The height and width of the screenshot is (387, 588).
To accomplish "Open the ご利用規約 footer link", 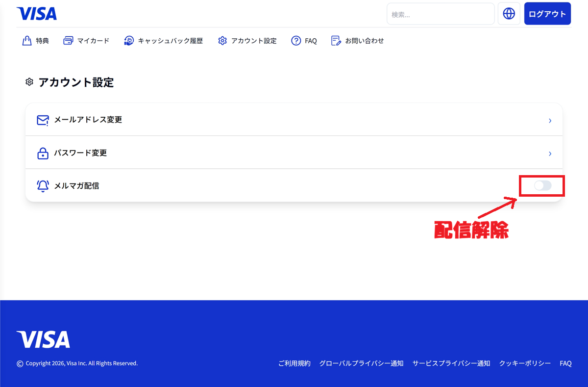I will pos(294,363).
